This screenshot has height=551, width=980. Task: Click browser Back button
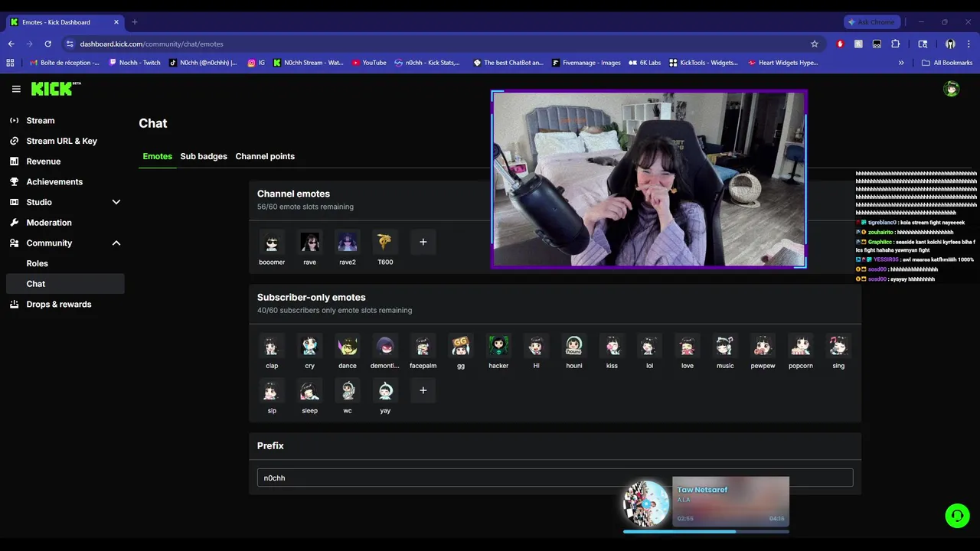(x=11, y=44)
